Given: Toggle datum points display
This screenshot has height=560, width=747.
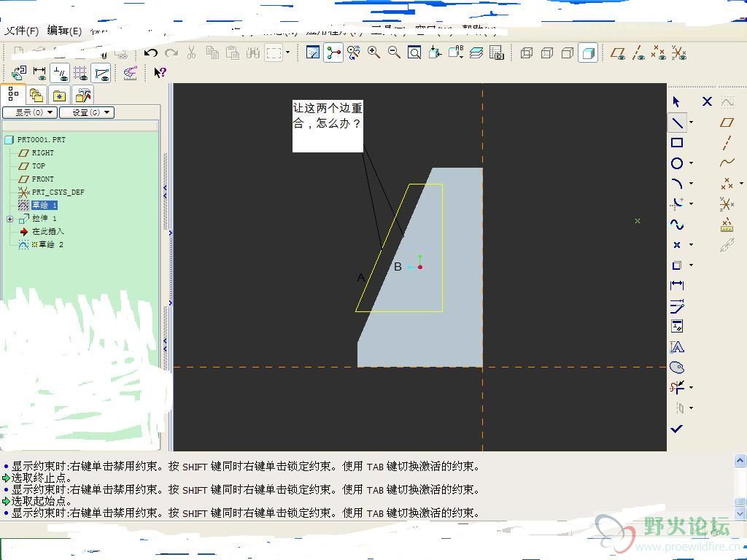Looking at the screenshot, I should (659, 52).
